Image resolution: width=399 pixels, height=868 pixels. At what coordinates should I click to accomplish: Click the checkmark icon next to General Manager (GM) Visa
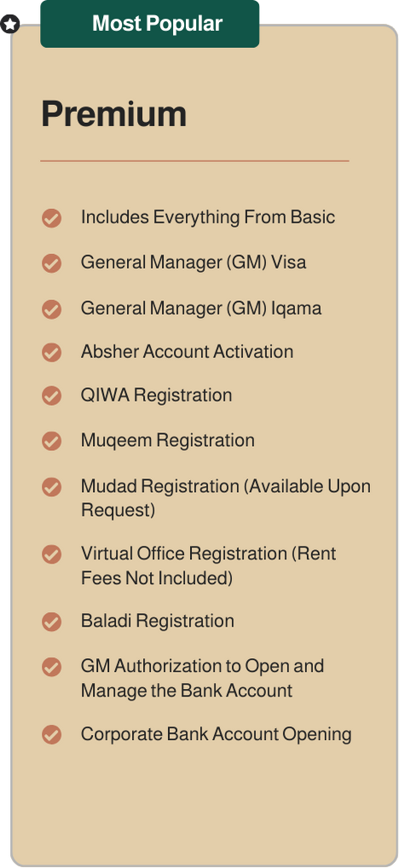(x=51, y=263)
